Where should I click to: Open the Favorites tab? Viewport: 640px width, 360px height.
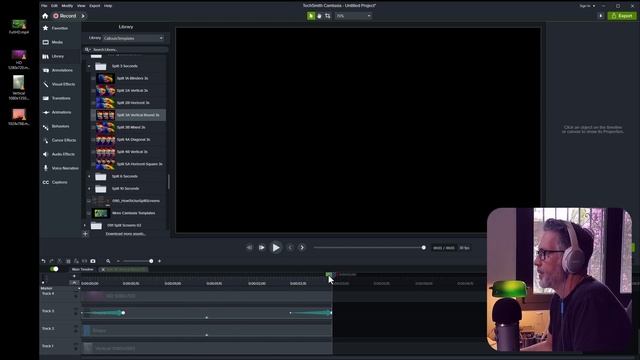pos(60,28)
